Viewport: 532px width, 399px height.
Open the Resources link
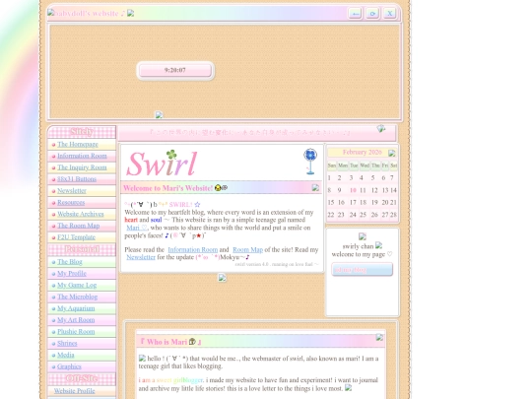pyautogui.click(x=71, y=202)
